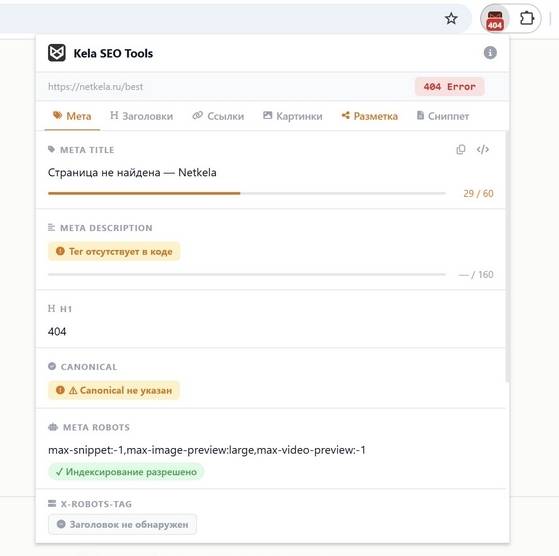Click the info icon in the header
Viewport: 559px width, 556px height.
coord(490,53)
